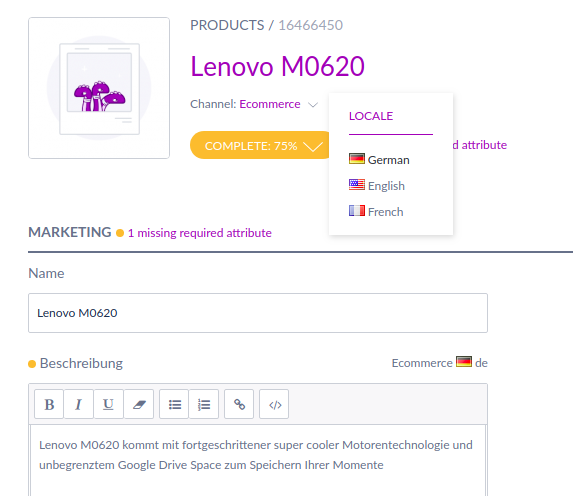573x496 pixels.
Task: Click the product image placeholder thumbnail
Action: pos(99,88)
